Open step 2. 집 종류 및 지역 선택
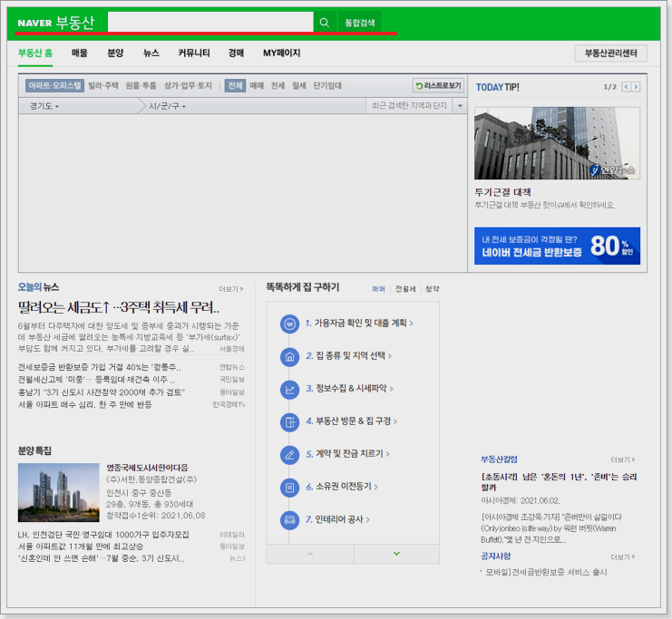The width and height of the screenshot is (672, 619). [349, 356]
